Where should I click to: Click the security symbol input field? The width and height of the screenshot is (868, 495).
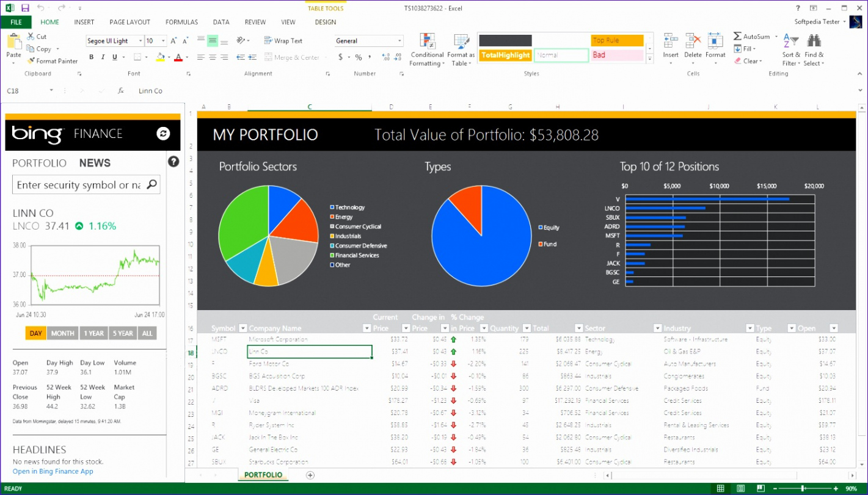tap(78, 185)
